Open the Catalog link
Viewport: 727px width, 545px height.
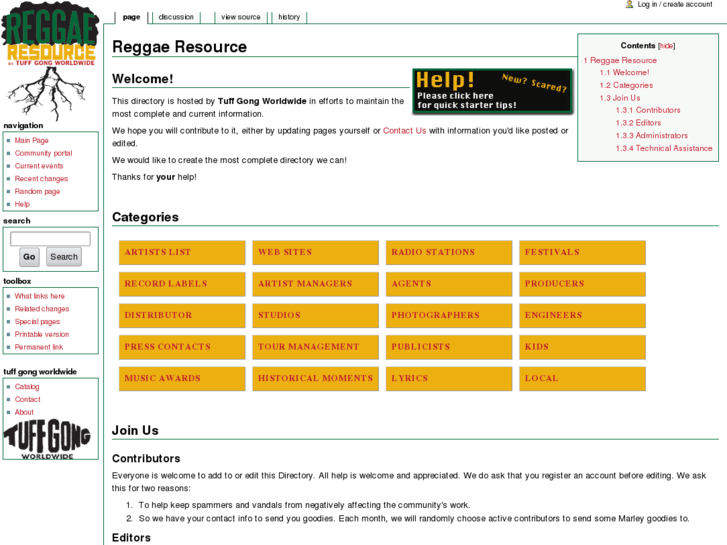coord(27,387)
